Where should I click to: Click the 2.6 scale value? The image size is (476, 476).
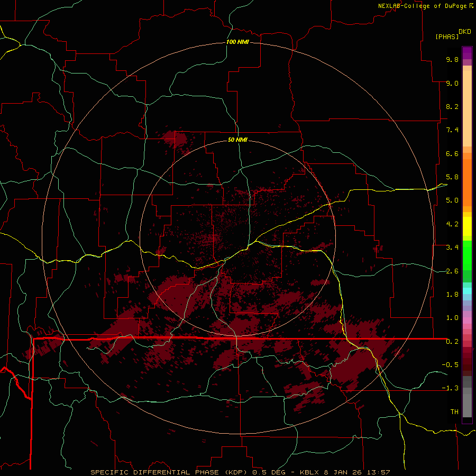point(452,271)
